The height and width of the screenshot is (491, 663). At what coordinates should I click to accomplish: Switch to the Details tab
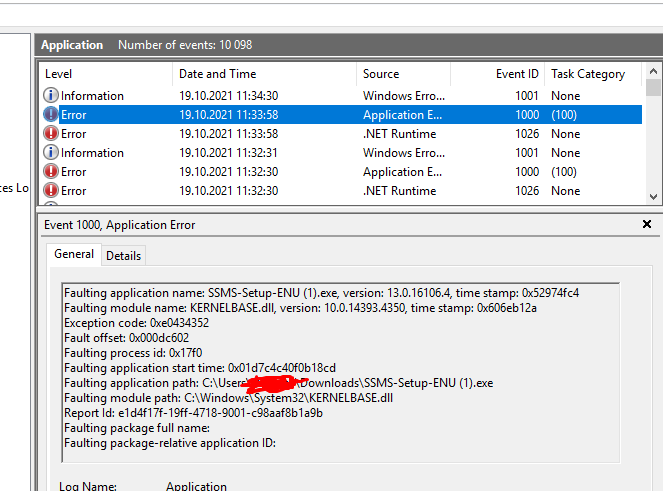pyautogui.click(x=124, y=256)
